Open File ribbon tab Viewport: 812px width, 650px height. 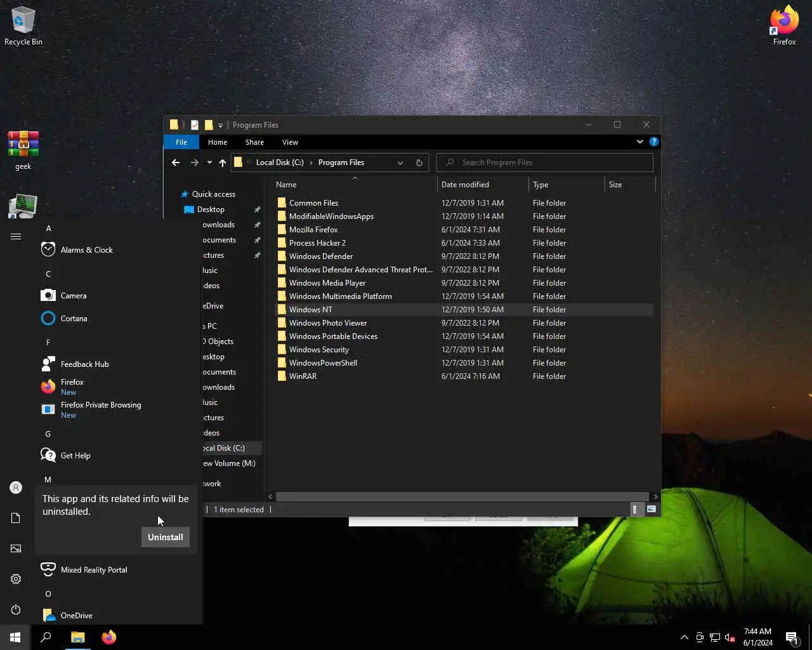click(181, 142)
